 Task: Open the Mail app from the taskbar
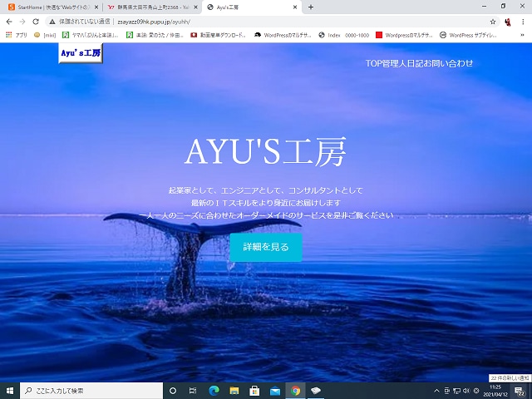tap(275, 391)
